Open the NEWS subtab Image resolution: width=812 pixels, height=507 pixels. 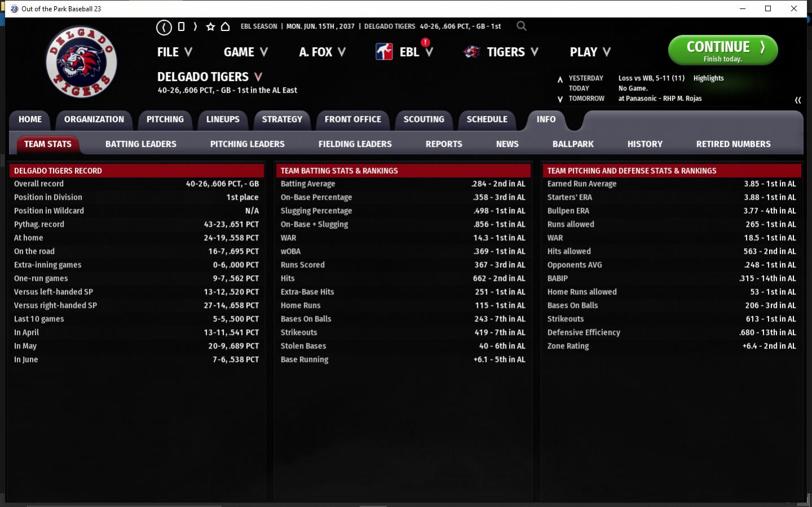coord(507,144)
